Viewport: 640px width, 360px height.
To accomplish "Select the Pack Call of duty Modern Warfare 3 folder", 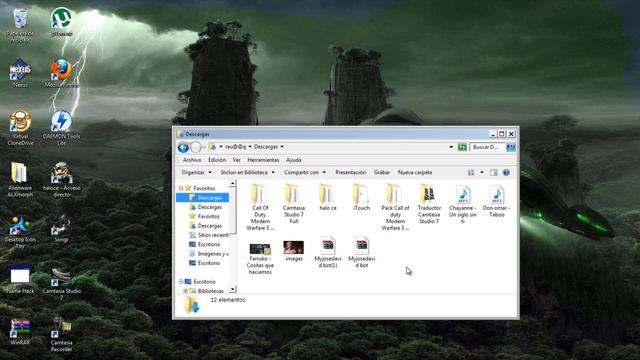I will click(x=395, y=207).
